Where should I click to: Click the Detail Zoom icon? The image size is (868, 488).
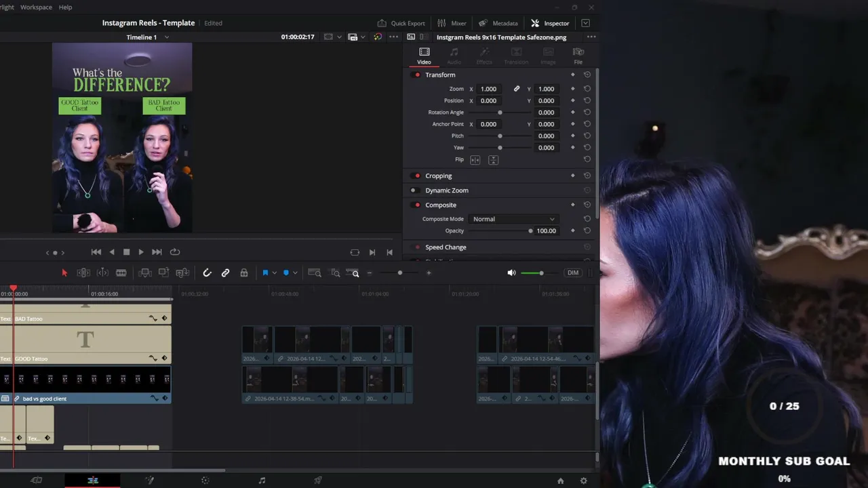pyautogui.click(x=335, y=272)
